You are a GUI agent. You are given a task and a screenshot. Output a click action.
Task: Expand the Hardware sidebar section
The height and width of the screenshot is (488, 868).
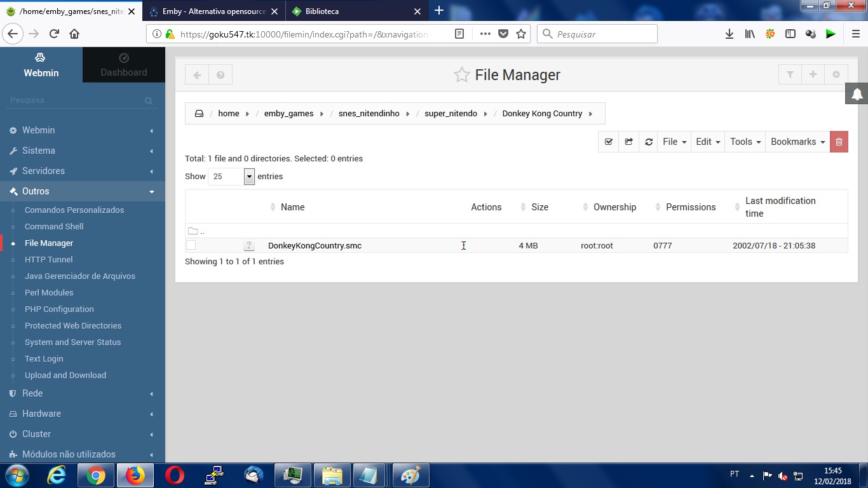click(x=83, y=414)
